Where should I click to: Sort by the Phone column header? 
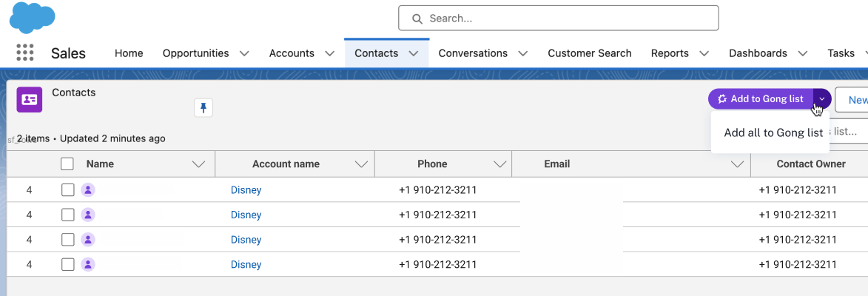tap(432, 164)
